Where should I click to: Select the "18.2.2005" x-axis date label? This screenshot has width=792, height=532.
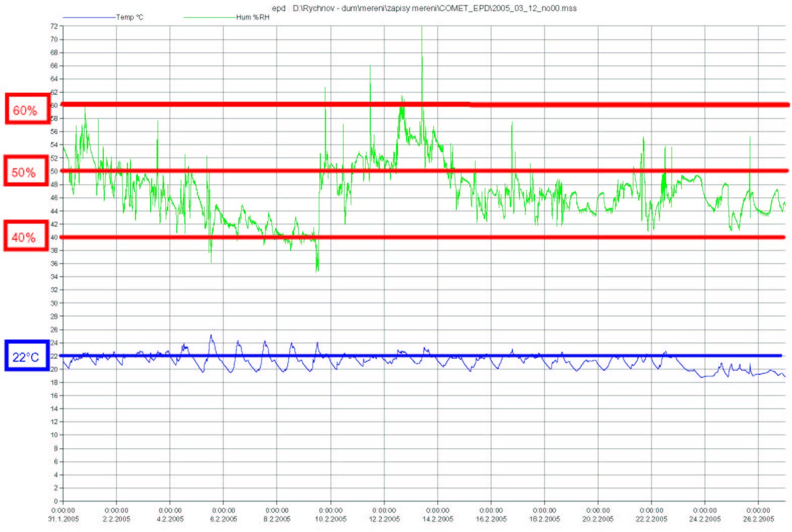click(x=545, y=519)
